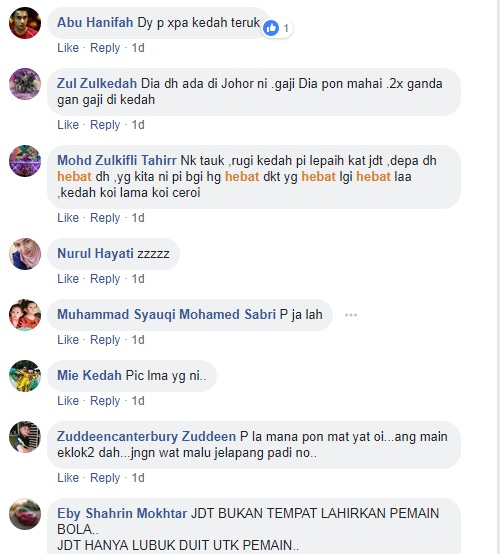The width and height of the screenshot is (500, 554).
Task: Reply to Zuddeencanterbury Zuddeen's comment
Action: (105, 478)
